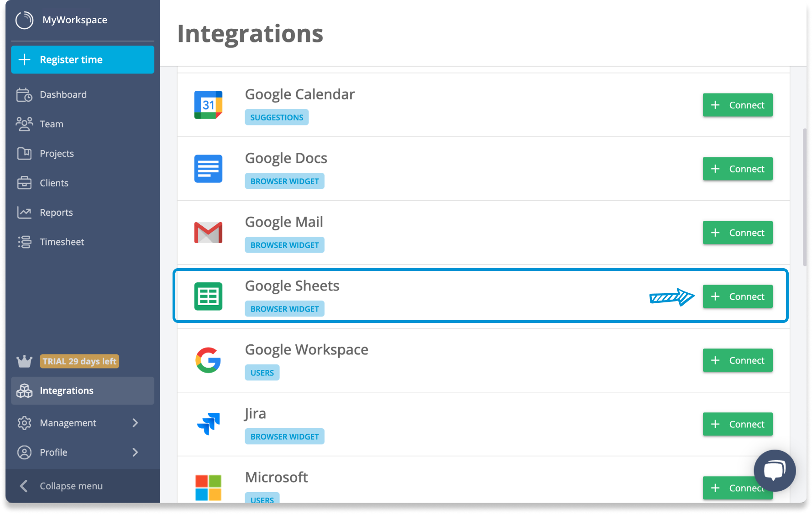Click the Clients briefcase icon
This screenshot has width=812, height=514.
(x=24, y=183)
